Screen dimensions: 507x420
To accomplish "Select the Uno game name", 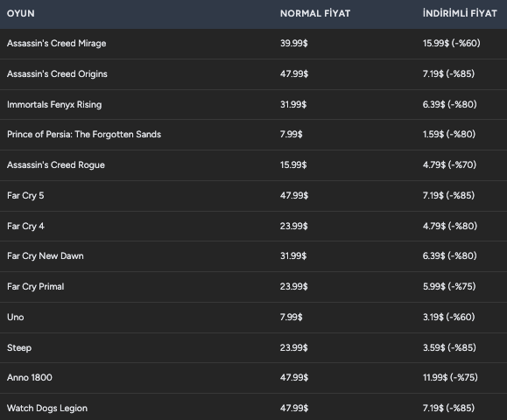I will (16, 318).
